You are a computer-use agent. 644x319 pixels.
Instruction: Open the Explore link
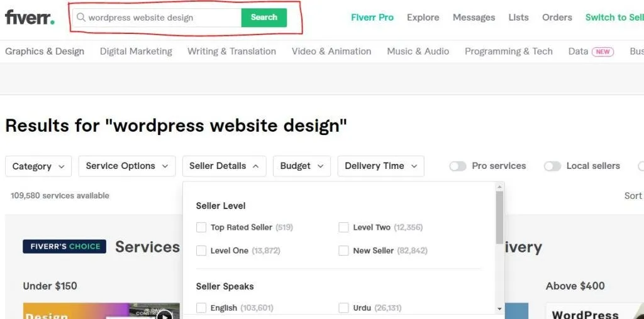tap(423, 17)
